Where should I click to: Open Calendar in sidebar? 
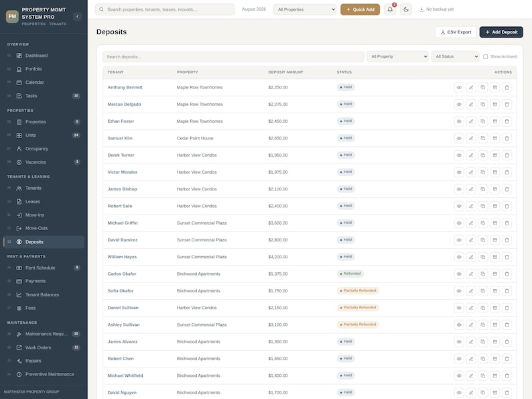click(44, 82)
